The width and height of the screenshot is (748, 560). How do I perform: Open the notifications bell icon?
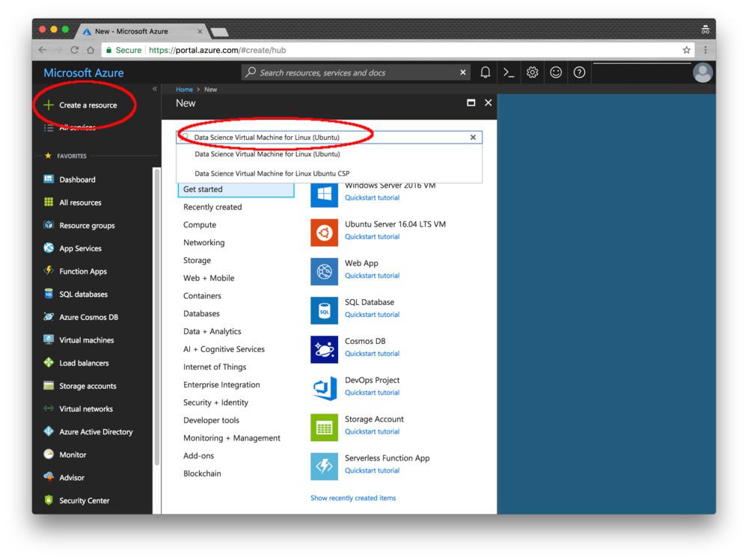[x=485, y=73]
